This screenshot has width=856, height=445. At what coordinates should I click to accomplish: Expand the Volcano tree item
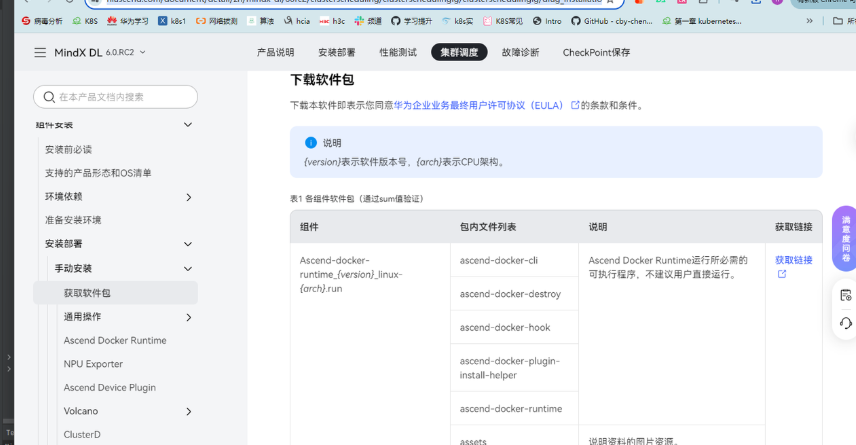(x=188, y=411)
